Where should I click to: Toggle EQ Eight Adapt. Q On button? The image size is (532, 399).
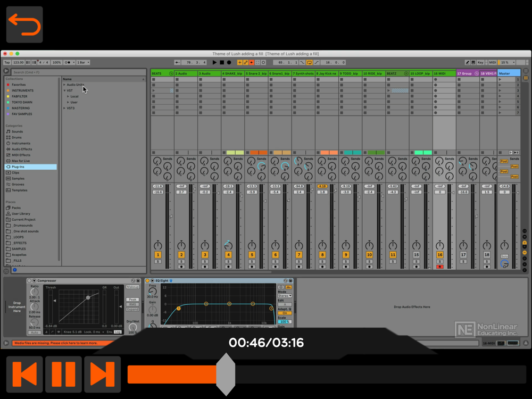[285, 313]
